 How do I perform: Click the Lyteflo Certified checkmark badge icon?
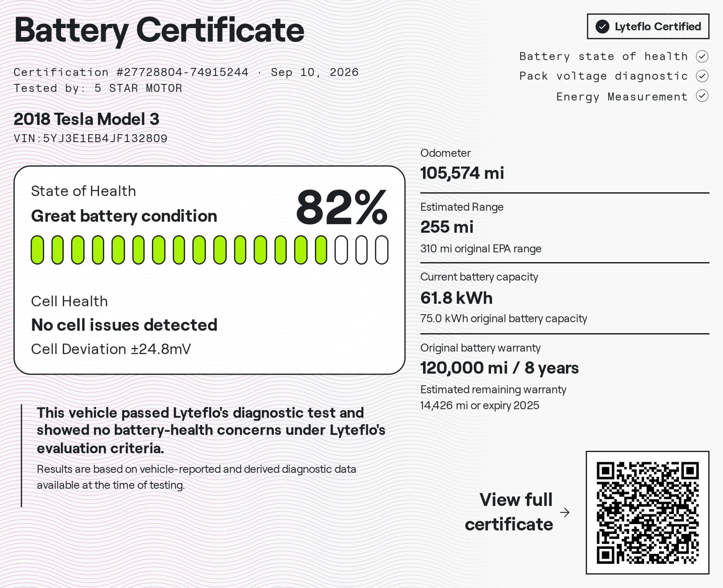pyautogui.click(x=602, y=26)
